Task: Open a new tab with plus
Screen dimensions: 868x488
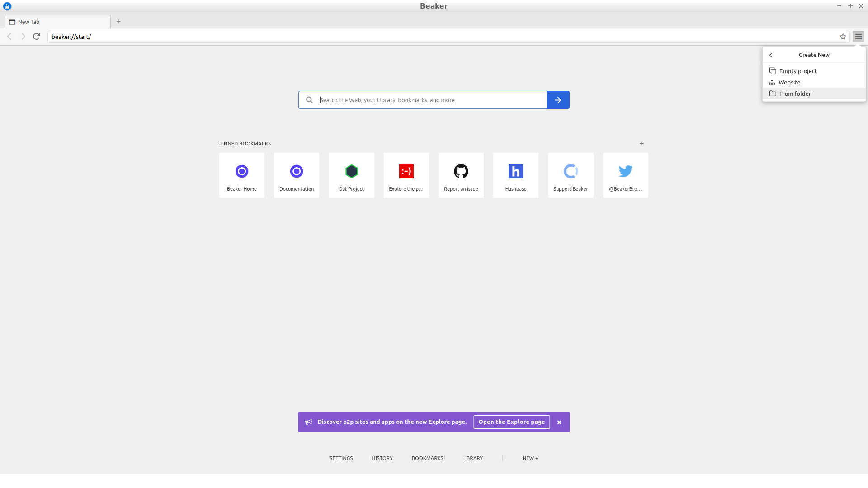Action: tap(118, 22)
